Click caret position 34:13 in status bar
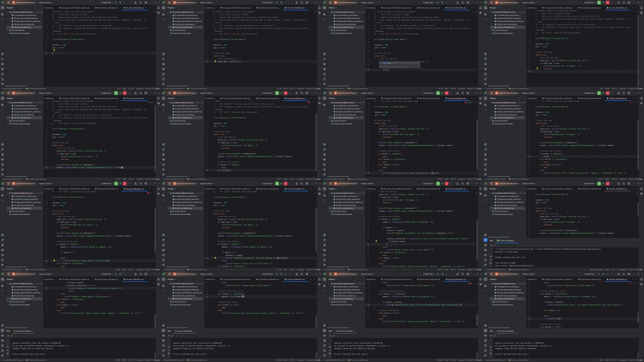Viewport: 644px width, 362px height. point(440,269)
